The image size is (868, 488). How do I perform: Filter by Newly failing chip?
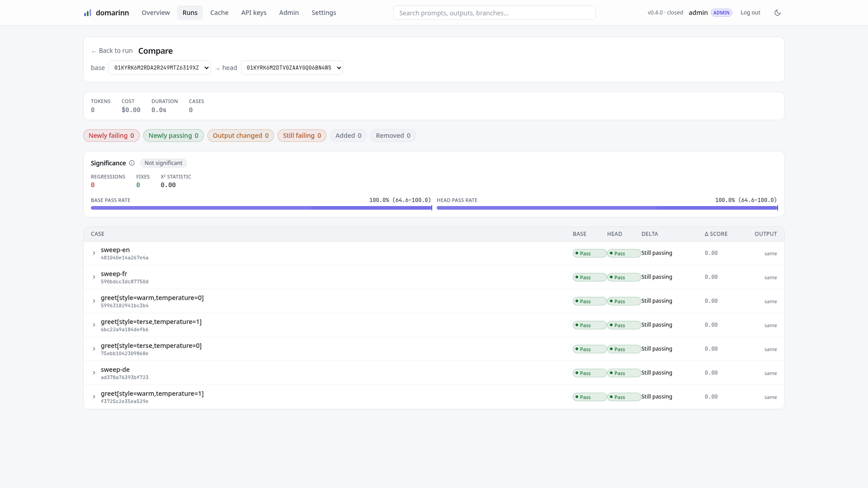111,136
